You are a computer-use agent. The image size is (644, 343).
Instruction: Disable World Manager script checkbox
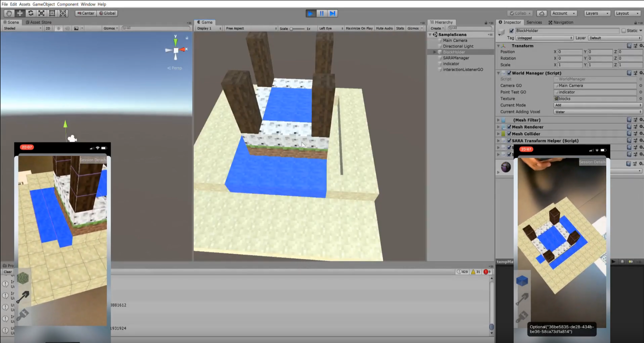(x=509, y=73)
